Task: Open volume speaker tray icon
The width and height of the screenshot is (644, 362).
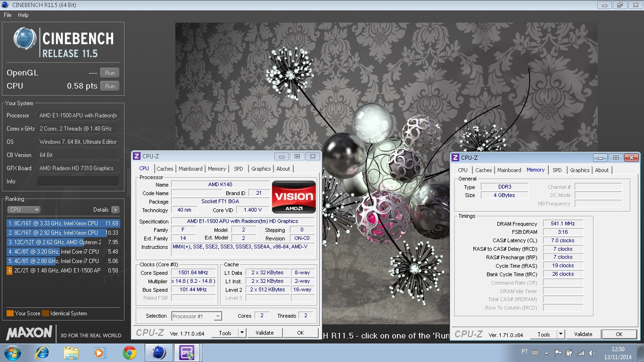Action: 592,353
